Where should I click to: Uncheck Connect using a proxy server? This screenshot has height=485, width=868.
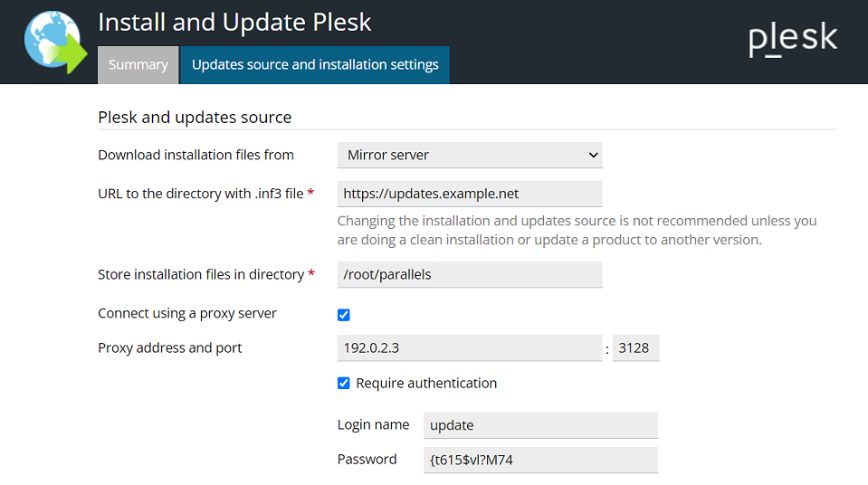pyautogui.click(x=343, y=315)
